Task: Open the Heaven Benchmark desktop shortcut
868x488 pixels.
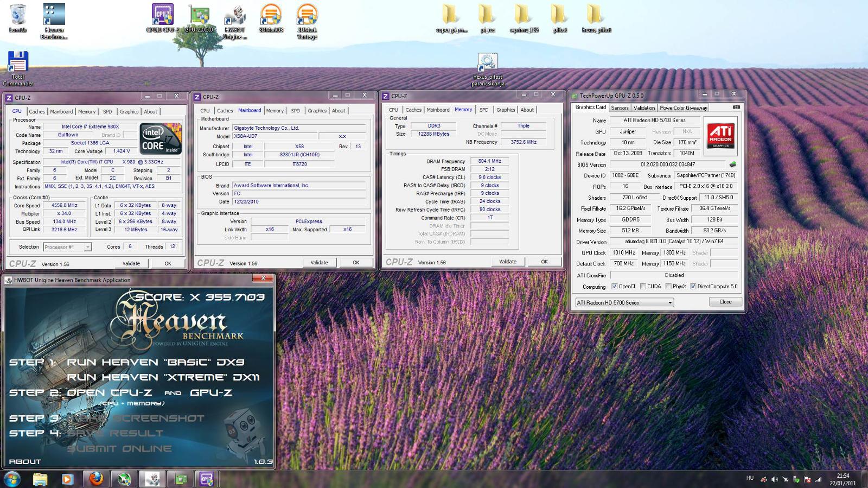Action: pyautogui.click(x=54, y=21)
